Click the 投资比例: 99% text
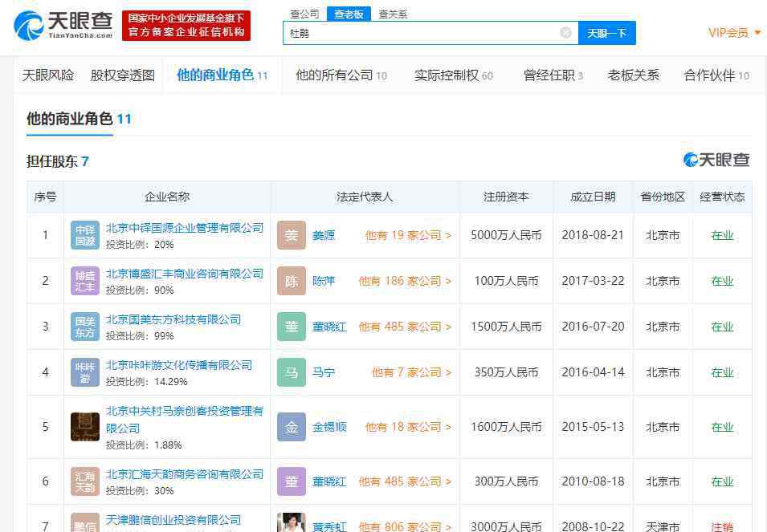Viewport: 767px width, 532px height. point(140,336)
